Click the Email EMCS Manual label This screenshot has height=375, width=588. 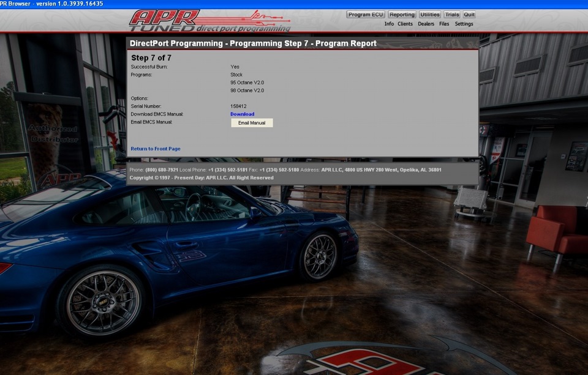pyautogui.click(x=151, y=122)
